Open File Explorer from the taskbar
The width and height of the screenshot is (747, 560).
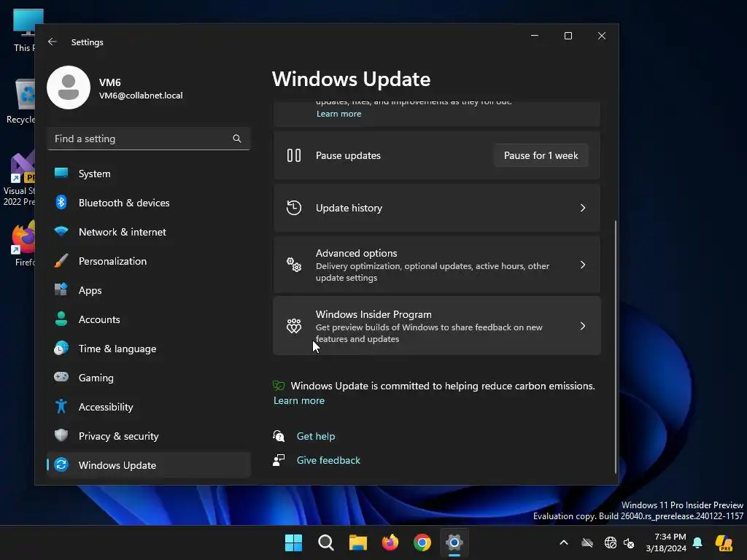click(357, 542)
